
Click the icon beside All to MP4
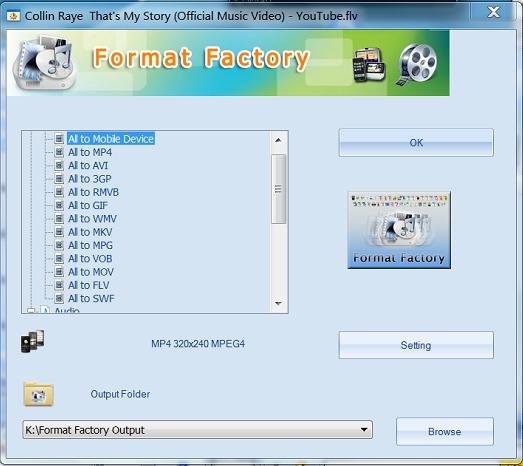coord(59,152)
